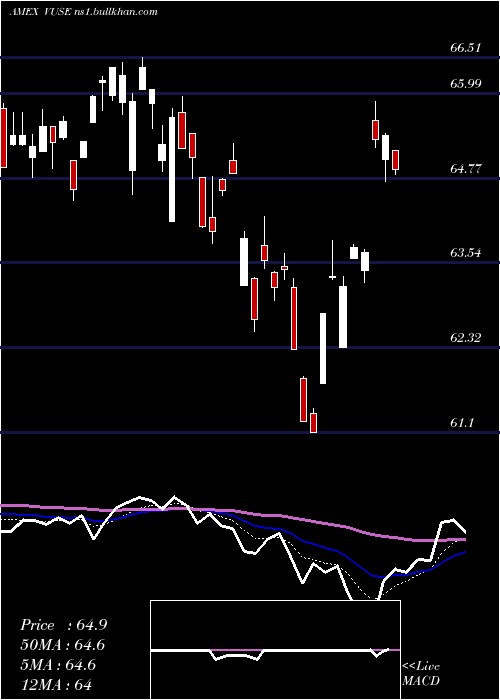Viewport: 500px width, 700px height.
Task: Click the <<Live MACD label
Action: tap(421, 674)
